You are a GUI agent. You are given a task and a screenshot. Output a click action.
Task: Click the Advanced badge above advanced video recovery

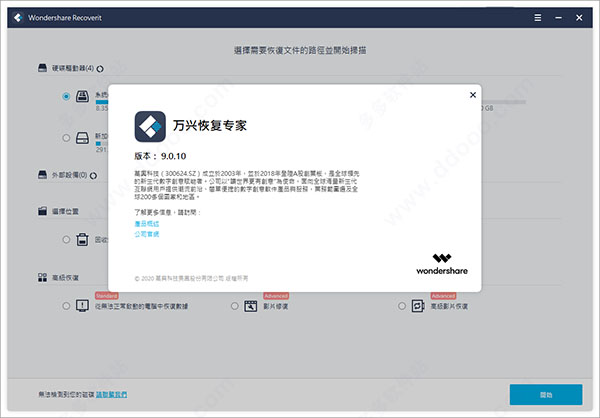(443, 296)
